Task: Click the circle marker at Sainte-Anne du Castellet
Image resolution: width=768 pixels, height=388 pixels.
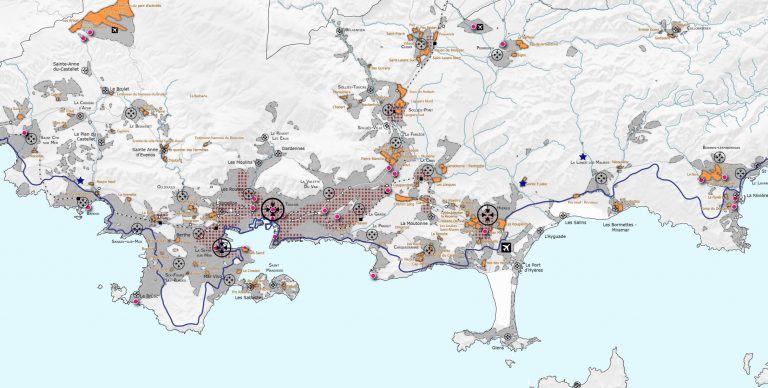Action: [85, 70]
